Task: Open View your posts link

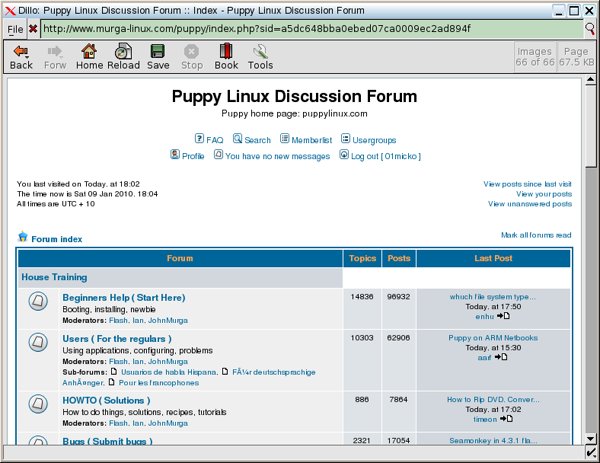Action: coord(544,194)
